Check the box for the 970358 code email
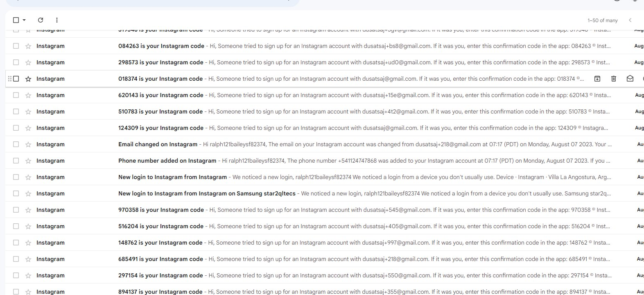Image resolution: width=644 pixels, height=295 pixels. point(16,210)
